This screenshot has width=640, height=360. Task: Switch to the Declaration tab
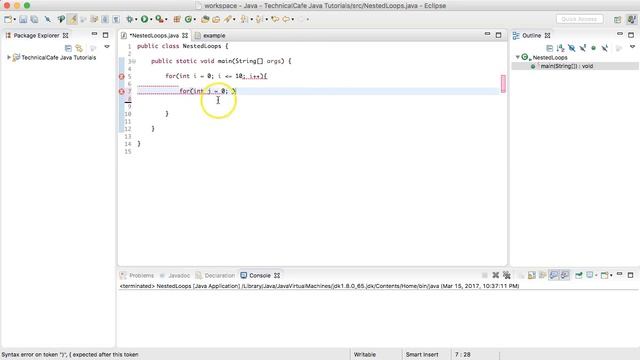[x=215, y=276]
